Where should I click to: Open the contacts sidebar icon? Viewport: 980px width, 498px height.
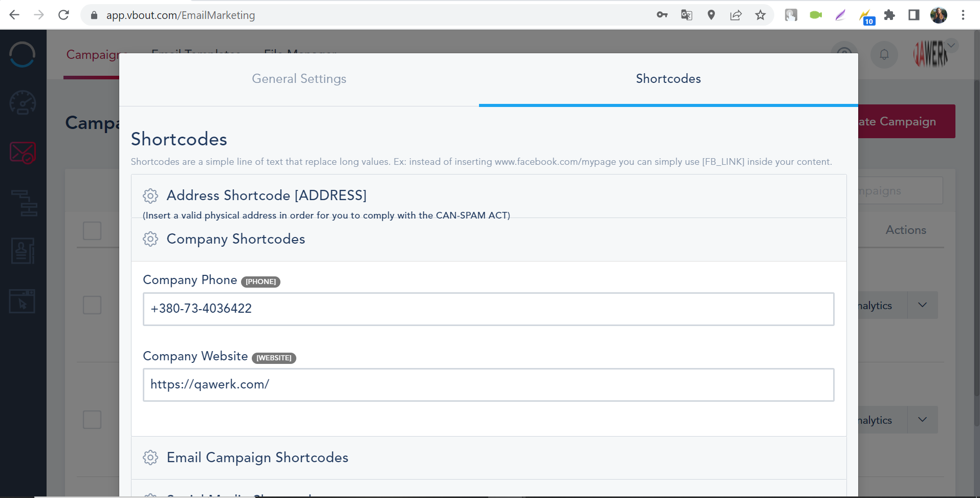[x=23, y=251]
